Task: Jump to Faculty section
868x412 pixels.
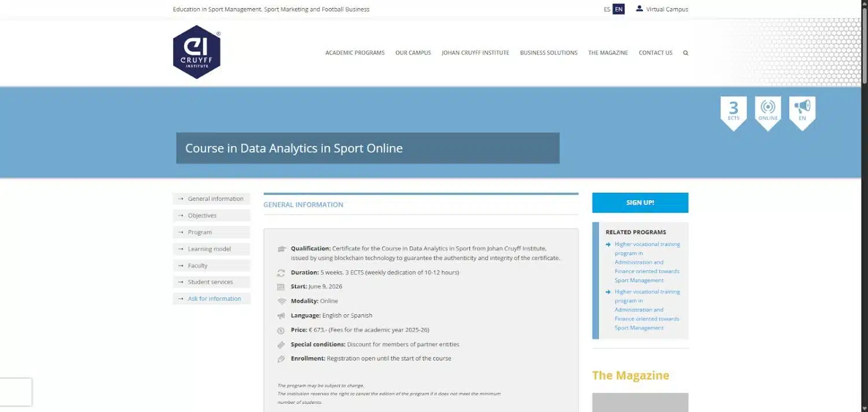Action: (212, 266)
